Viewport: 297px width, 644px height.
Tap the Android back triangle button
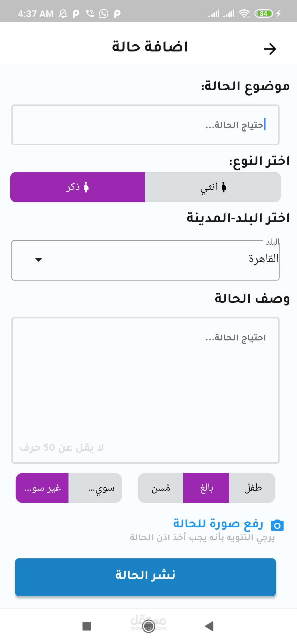click(209, 626)
